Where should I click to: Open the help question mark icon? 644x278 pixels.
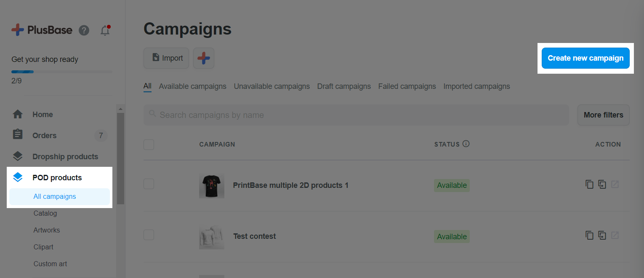84,30
